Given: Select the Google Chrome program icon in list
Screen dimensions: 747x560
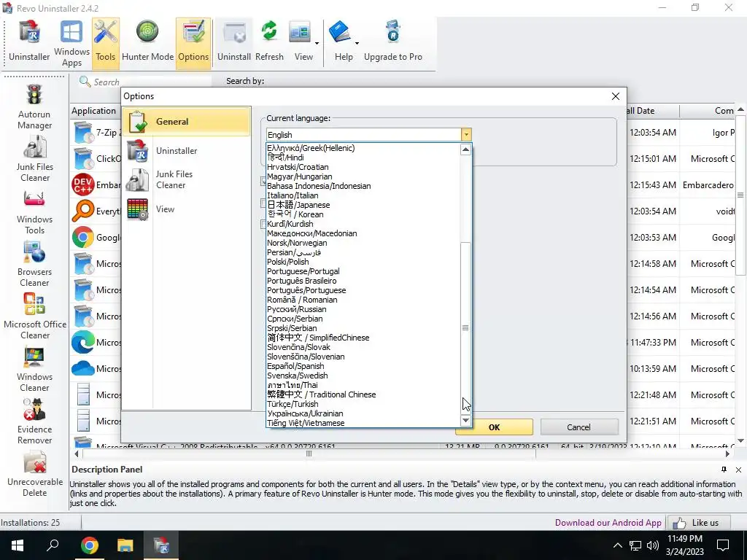Looking at the screenshot, I should [83, 237].
